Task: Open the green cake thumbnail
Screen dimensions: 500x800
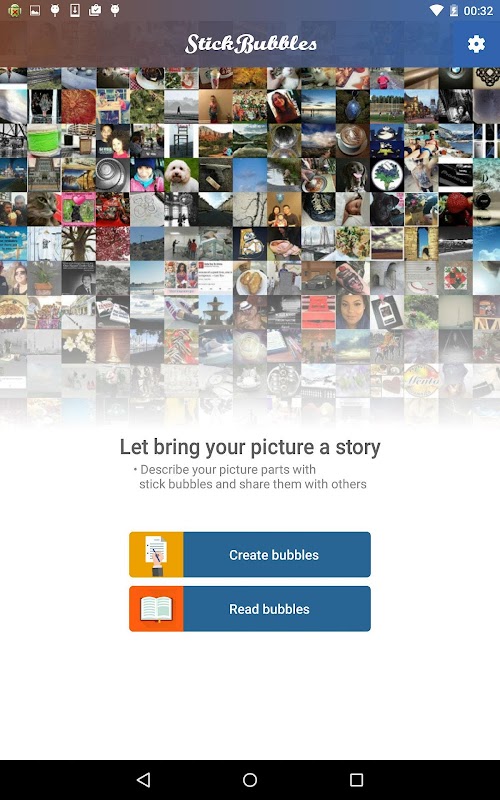Action: 44,140
